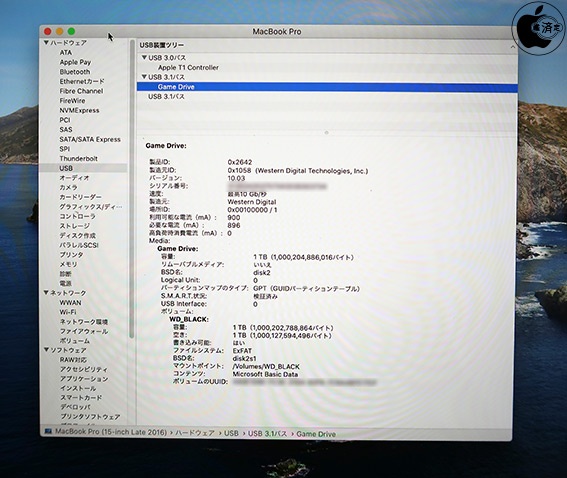Select プリンタ under hardware
The width and height of the screenshot is (567, 478).
pos(71,255)
